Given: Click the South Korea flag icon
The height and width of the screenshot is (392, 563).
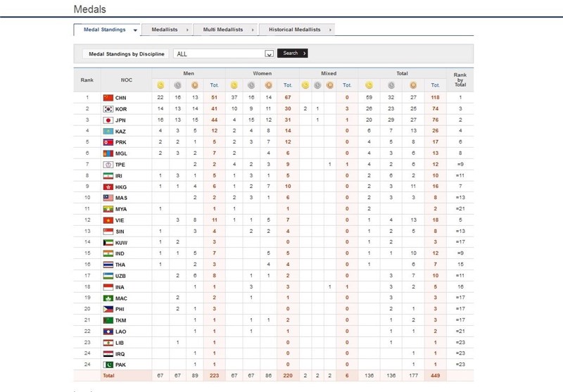Looking at the screenshot, I should coord(108,109).
